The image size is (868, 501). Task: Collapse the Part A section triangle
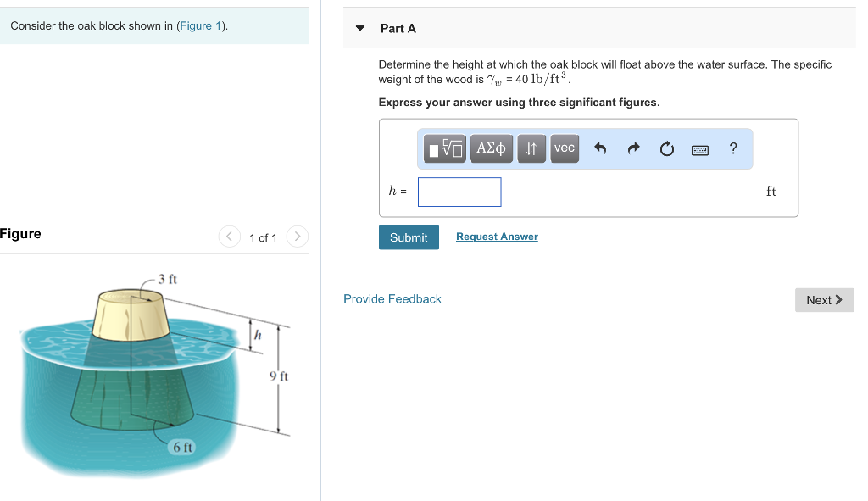(x=362, y=28)
